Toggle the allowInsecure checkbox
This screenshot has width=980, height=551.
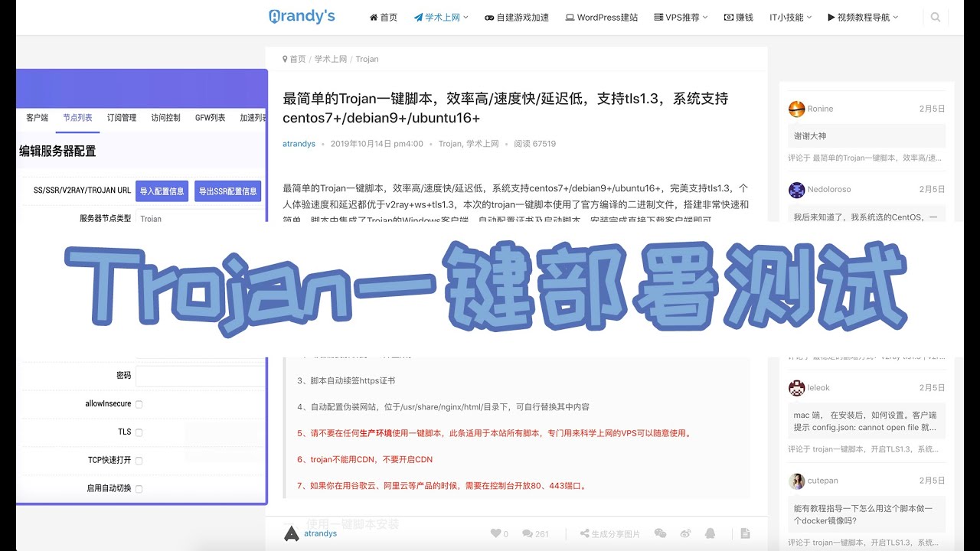click(139, 404)
